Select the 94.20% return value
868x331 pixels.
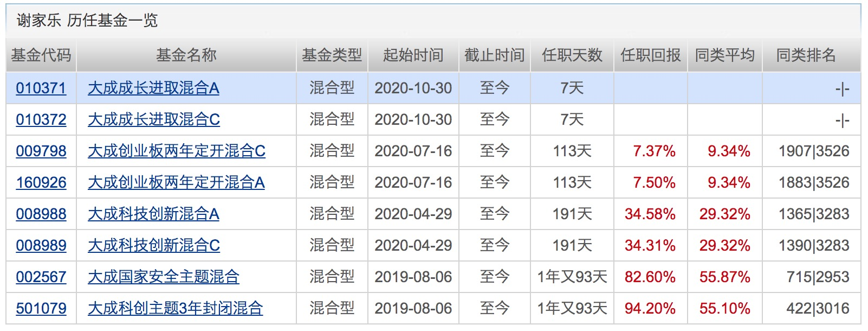[650, 309]
